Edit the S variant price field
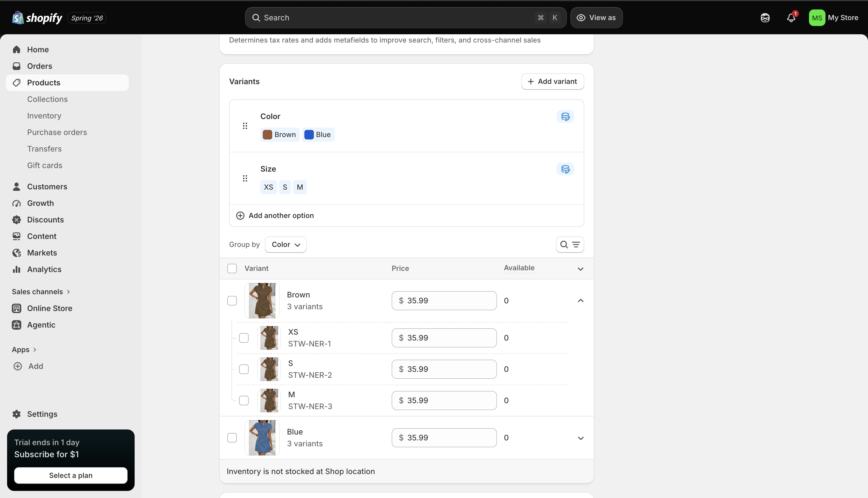 point(444,370)
